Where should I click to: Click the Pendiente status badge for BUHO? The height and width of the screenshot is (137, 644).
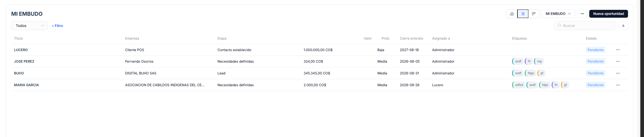595,73
